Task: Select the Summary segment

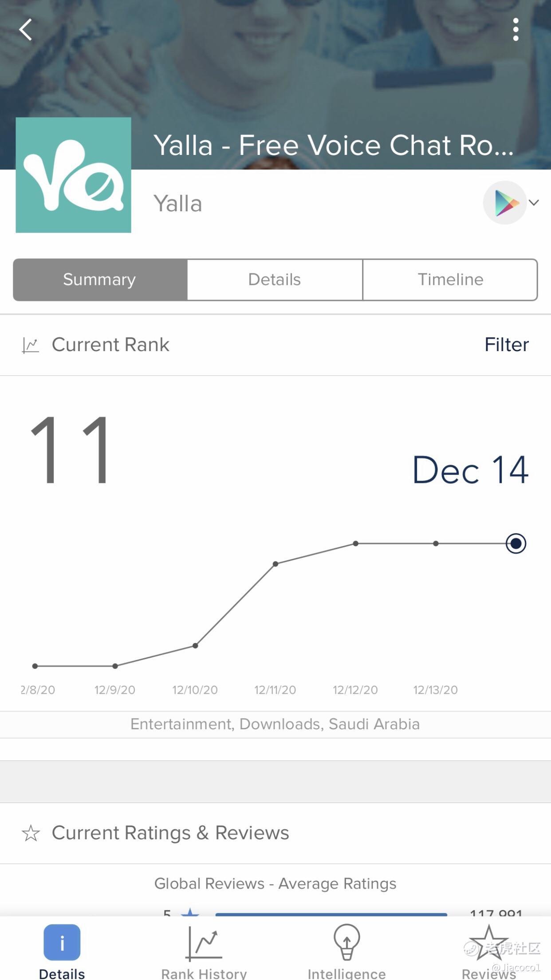Action: click(100, 280)
